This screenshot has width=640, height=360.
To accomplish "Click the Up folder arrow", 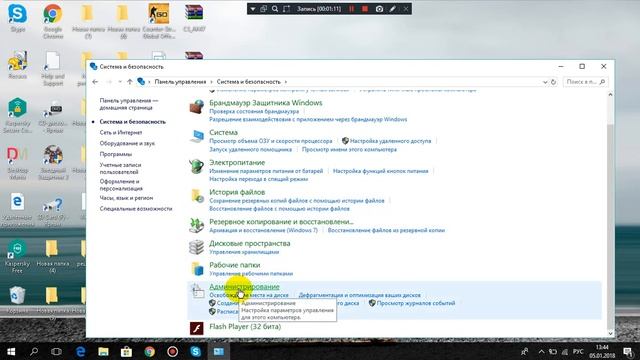I will pyautogui.click(x=129, y=82).
